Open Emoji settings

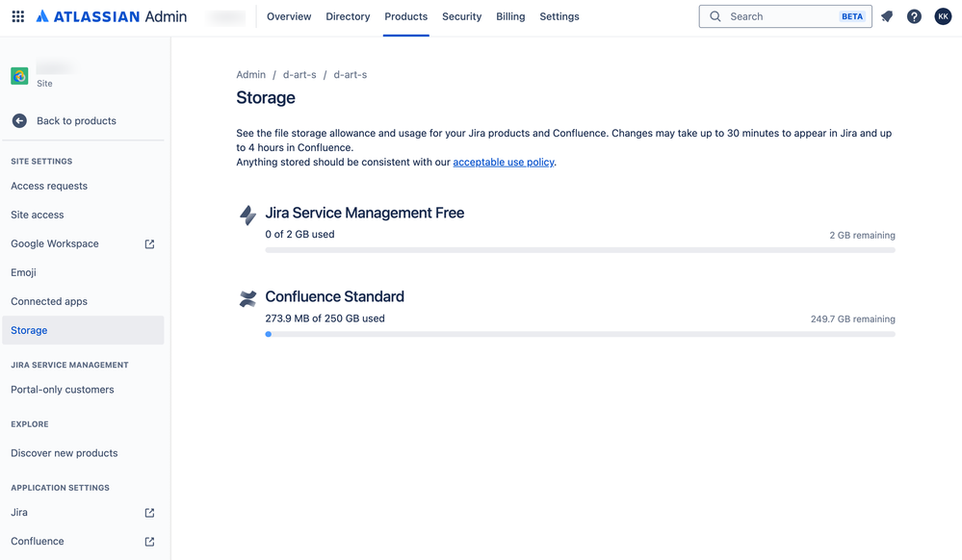(23, 272)
